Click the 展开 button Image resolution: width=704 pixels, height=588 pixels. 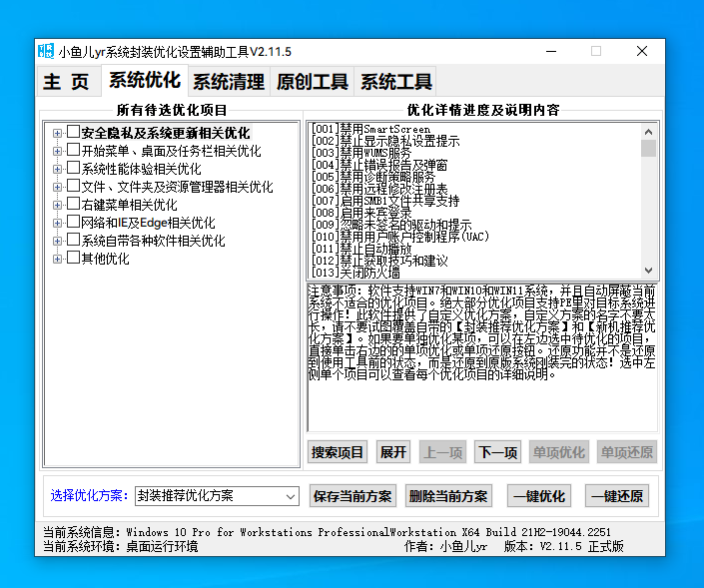(x=392, y=452)
